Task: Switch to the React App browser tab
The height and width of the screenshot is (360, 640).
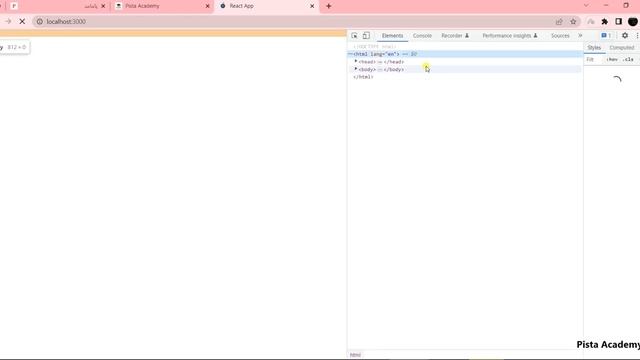Action: click(x=266, y=6)
